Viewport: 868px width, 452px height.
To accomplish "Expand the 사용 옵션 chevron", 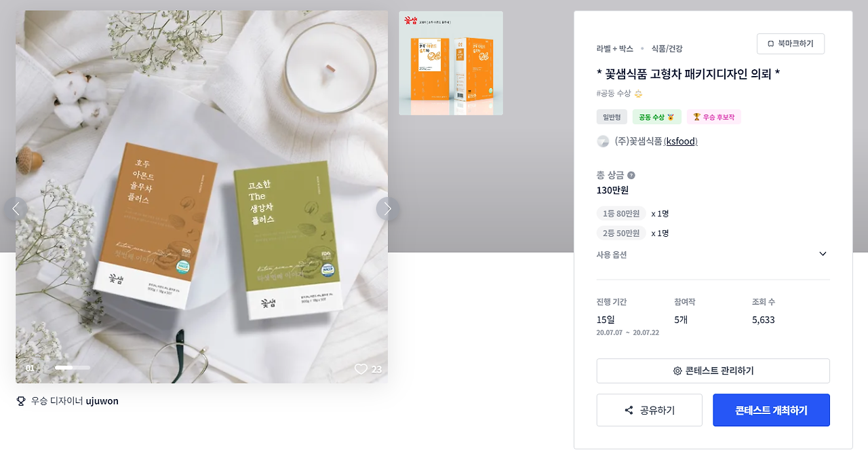I will [823, 255].
